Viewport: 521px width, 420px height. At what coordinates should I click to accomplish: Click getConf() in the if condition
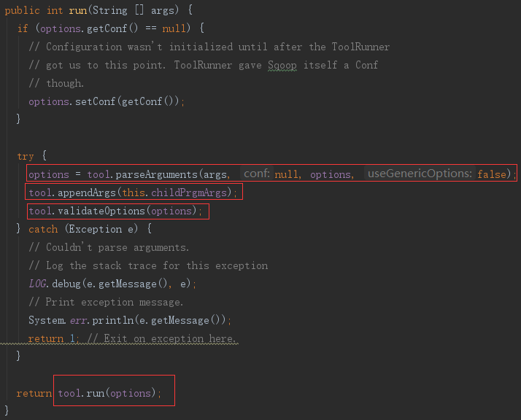(112, 28)
